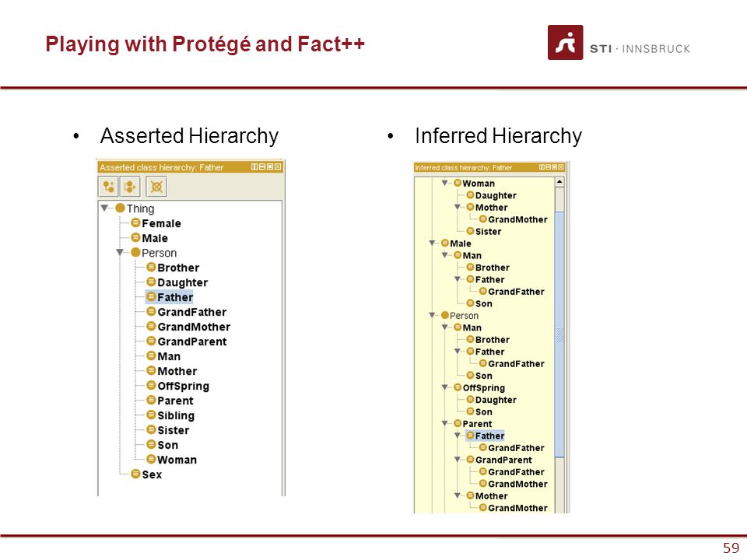Select GrandMother under GrandParent in Inferred tree
The height and width of the screenshot is (560, 747).
click(x=517, y=484)
